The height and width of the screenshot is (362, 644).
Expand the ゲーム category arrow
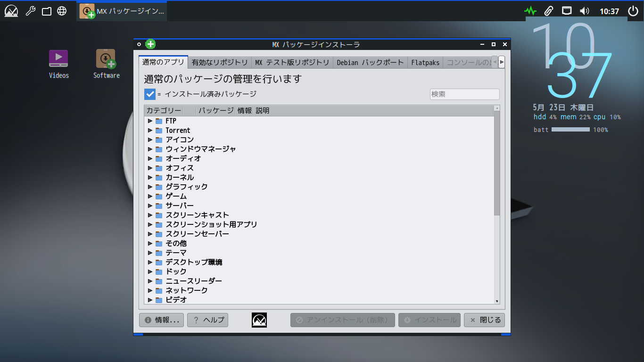[x=150, y=196]
